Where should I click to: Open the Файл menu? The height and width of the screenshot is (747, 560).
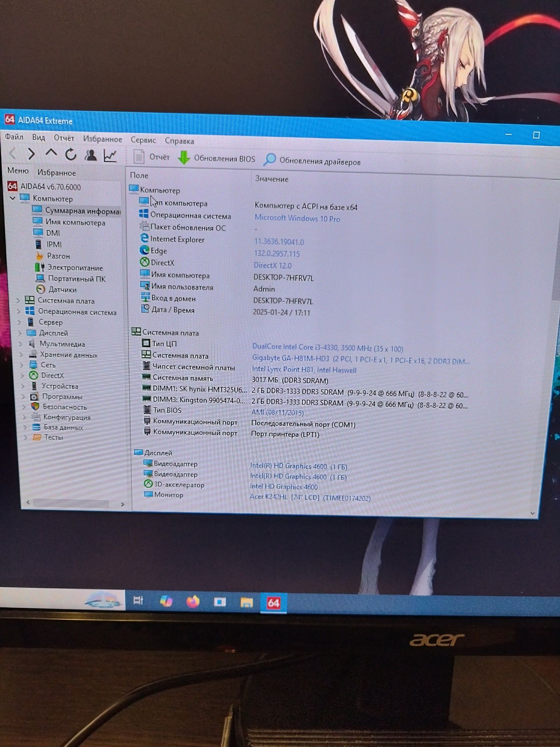pyautogui.click(x=14, y=137)
